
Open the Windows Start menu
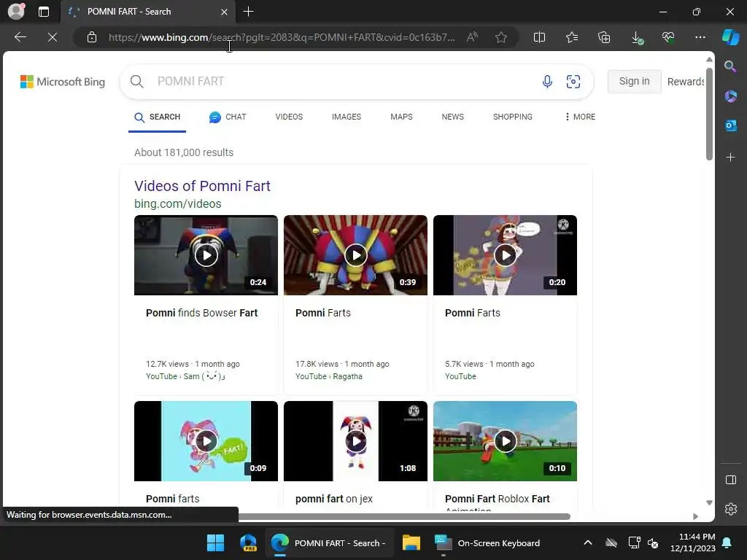click(x=215, y=542)
